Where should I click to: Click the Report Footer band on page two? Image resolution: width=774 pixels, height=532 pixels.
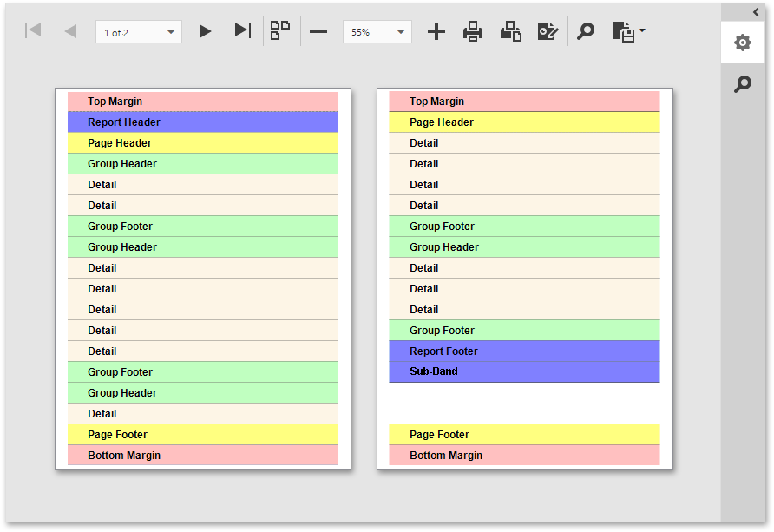coord(524,351)
